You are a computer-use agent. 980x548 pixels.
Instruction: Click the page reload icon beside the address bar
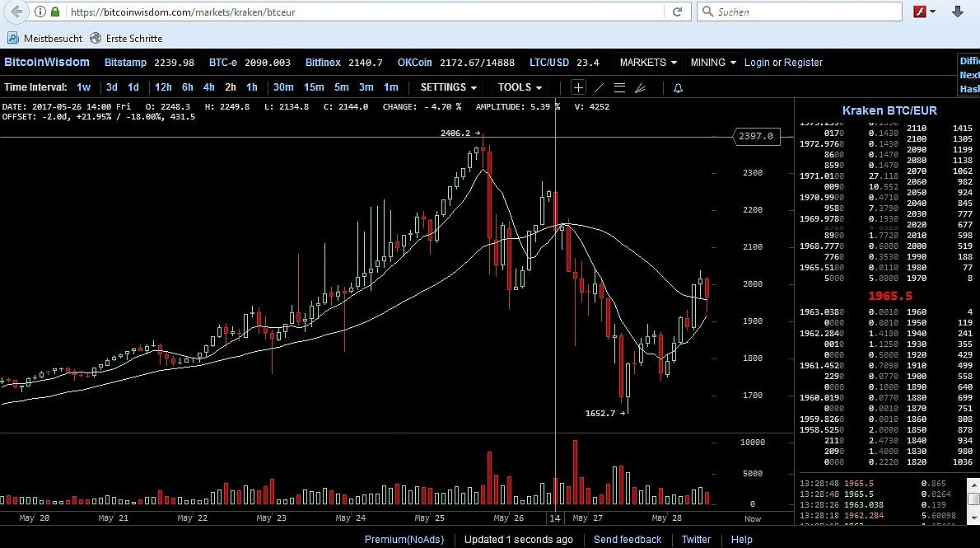click(x=678, y=12)
